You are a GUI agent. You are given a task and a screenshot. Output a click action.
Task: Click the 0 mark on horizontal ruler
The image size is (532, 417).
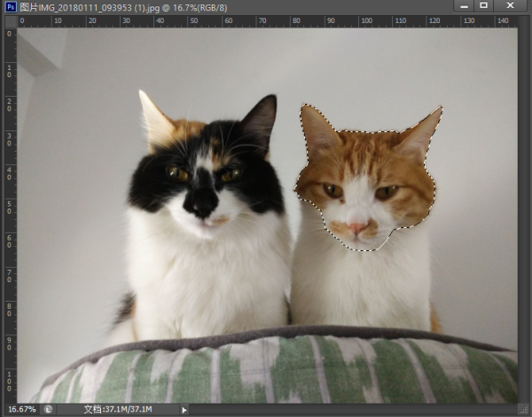[x=23, y=20]
